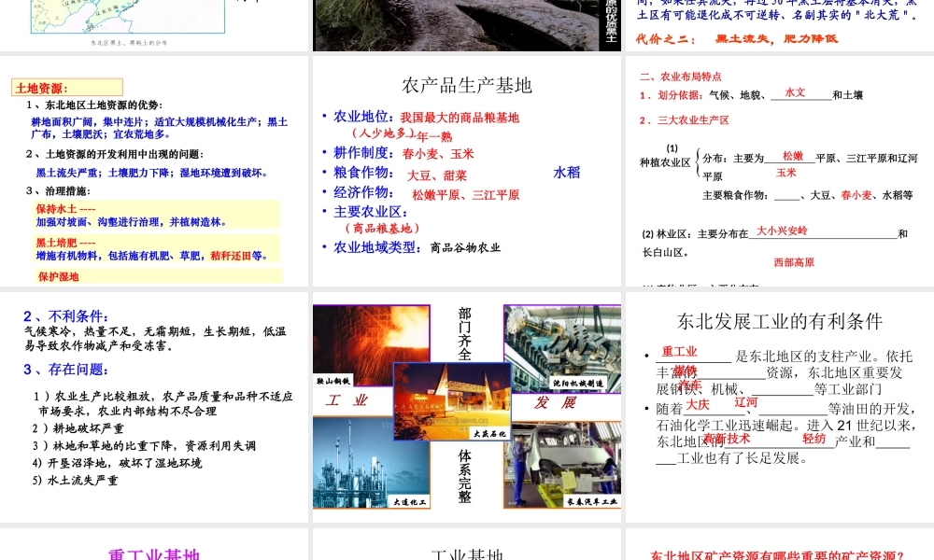Click the vertical text 部门齐全
This screenshot has height=560, width=934.
point(465,334)
